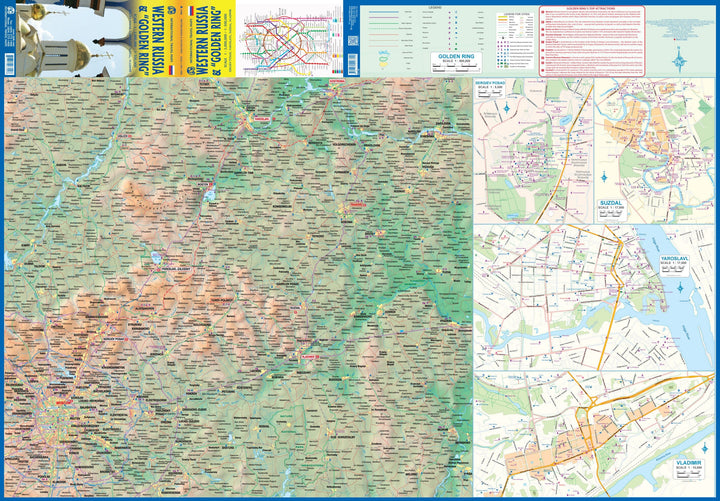This screenshot has width=720, height=501.
Task: Click the compass rose on the Yaroslavl inset
Action: pyautogui.click(x=680, y=288)
